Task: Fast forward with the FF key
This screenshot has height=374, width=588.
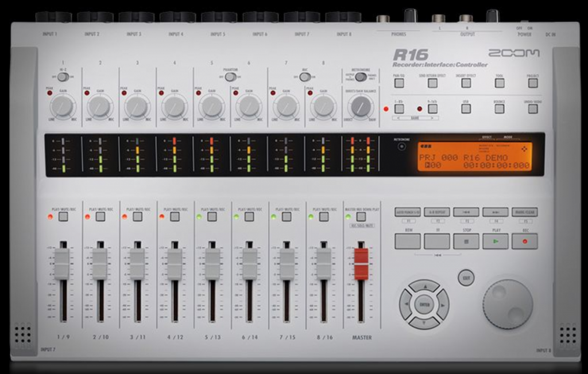Action: (x=437, y=241)
